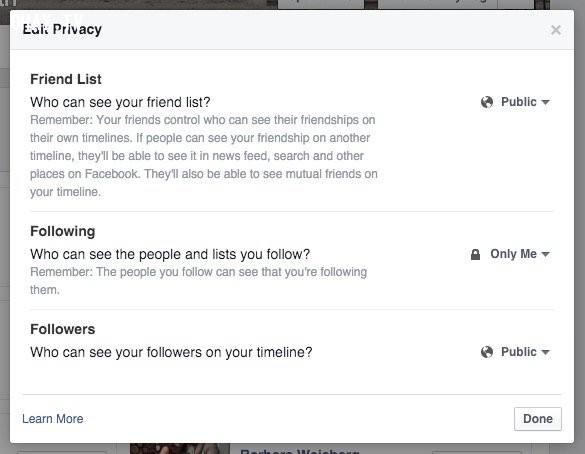
Task: Open the Followers Public audience dropdown
Action: point(515,352)
